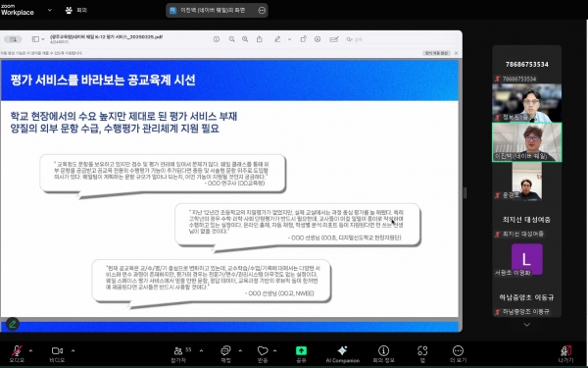Click the shared screen indicator label at top
The height and width of the screenshot is (368, 588).
[213, 11]
